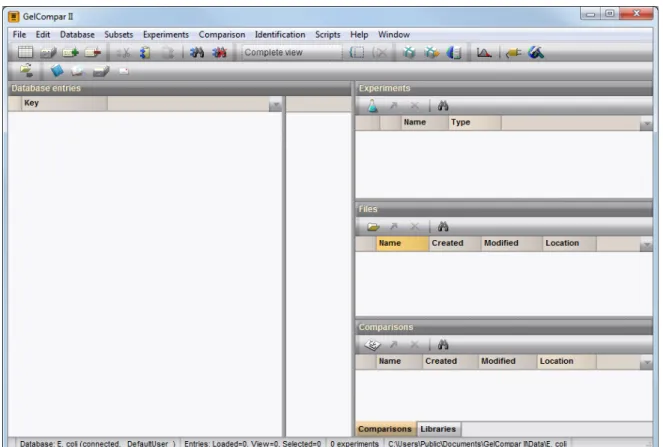Click the scissors cut icon
The height and width of the screenshot is (447, 663).
pos(123,53)
